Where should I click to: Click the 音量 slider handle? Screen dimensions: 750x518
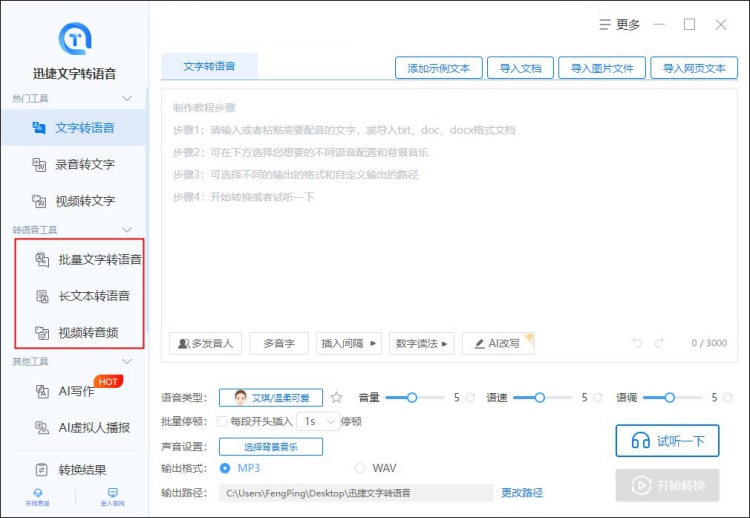coord(412,397)
